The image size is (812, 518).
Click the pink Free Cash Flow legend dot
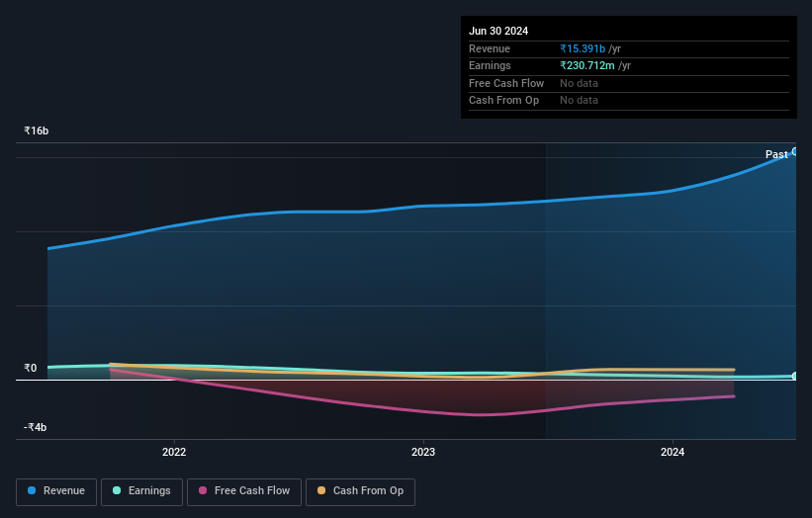click(x=203, y=490)
